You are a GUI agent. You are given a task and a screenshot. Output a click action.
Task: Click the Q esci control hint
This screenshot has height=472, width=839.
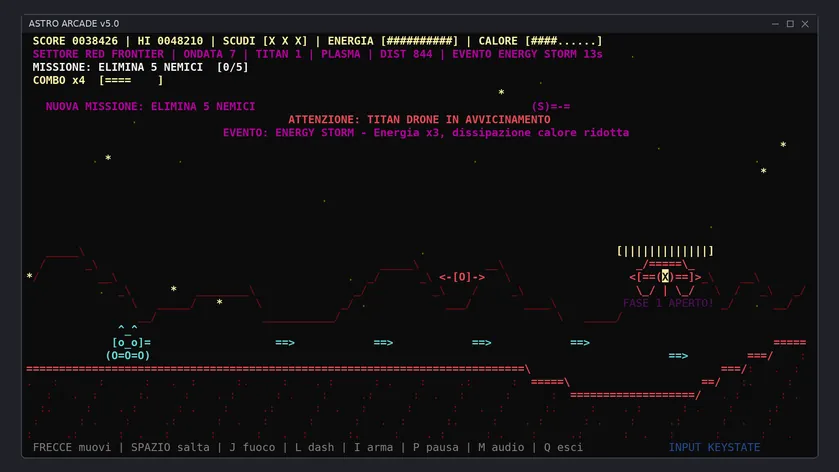[563, 447]
